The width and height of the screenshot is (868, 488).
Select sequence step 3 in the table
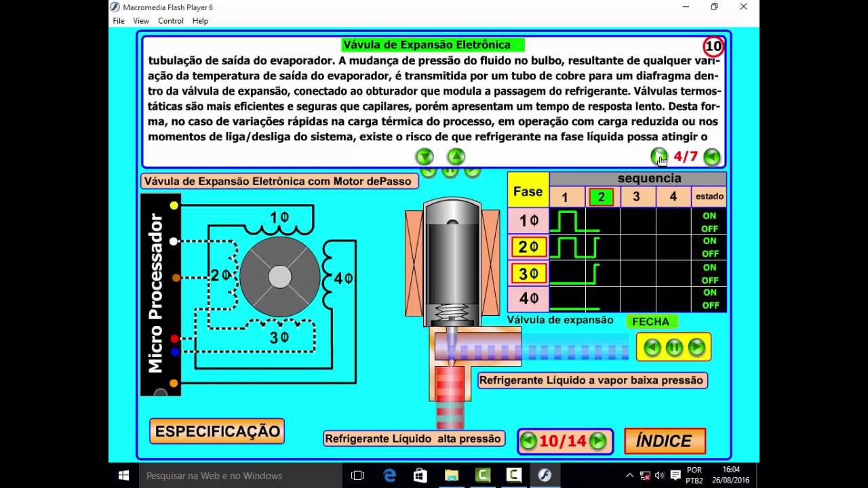636,197
